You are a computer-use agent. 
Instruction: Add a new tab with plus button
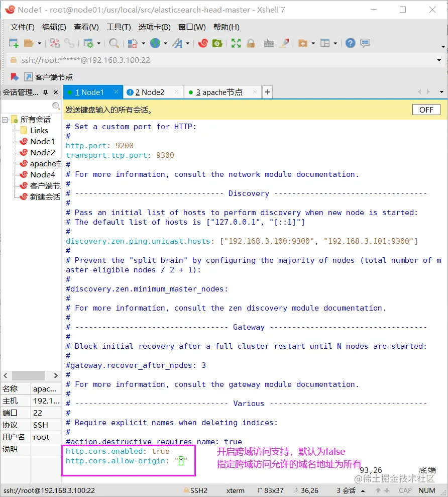coord(267,92)
